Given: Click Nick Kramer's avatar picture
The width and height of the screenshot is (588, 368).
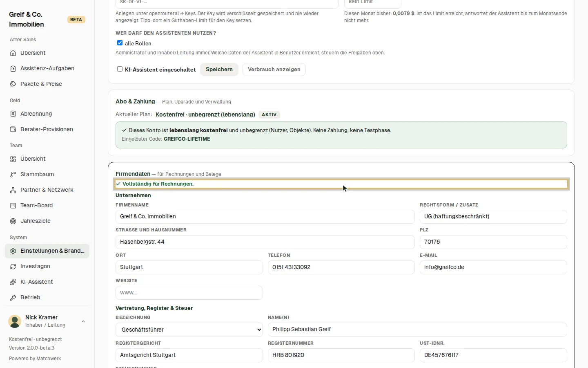Looking at the screenshot, I should [15, 321].
